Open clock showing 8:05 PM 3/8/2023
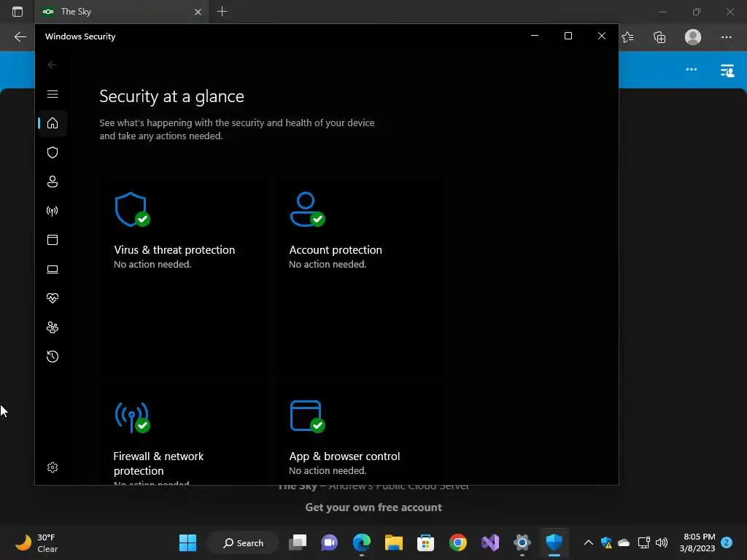 697,542
